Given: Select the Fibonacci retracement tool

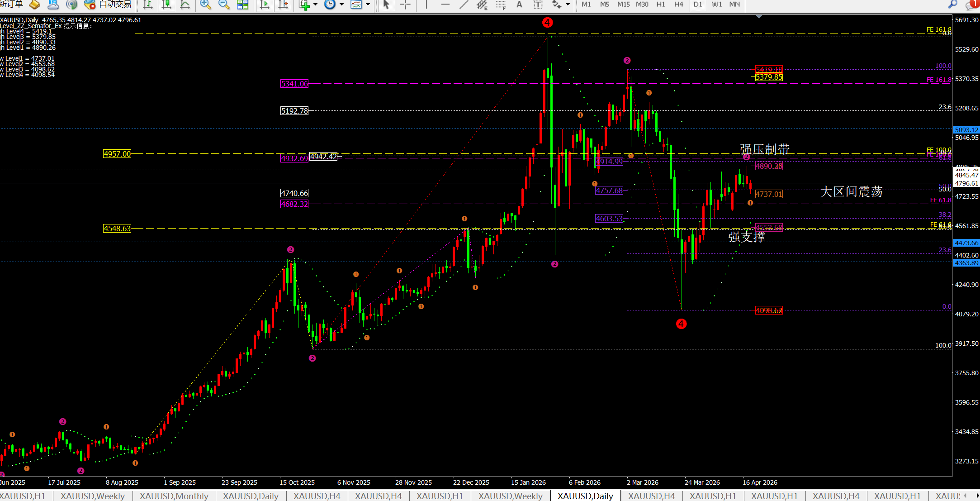Looking at the screenshot, I should pos(500,5).
